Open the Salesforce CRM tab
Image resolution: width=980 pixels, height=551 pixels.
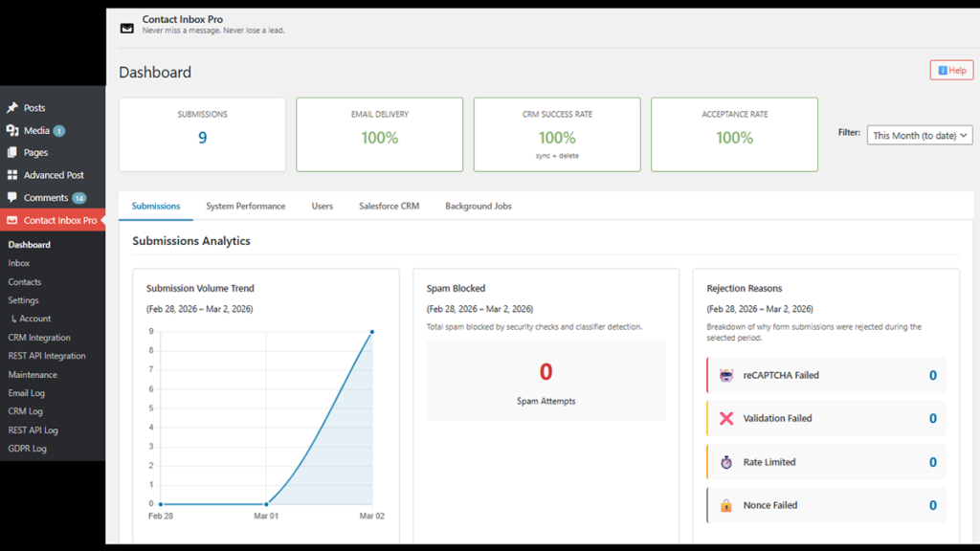coord(389,206)
